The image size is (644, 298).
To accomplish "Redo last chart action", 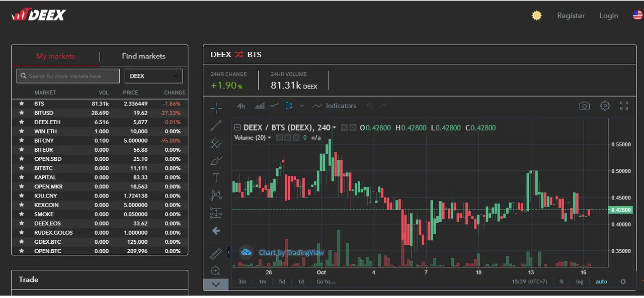I will (383, 106).
